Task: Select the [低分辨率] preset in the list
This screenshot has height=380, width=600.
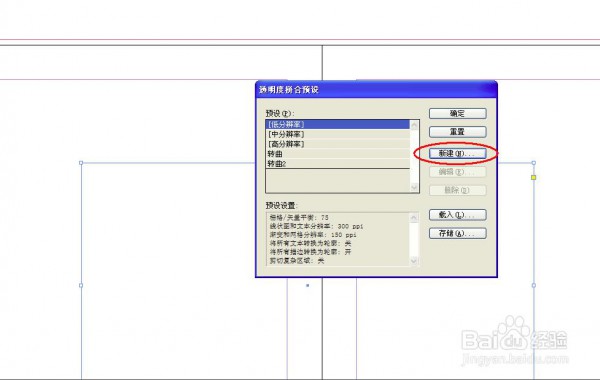Action: tap(338, 124)
